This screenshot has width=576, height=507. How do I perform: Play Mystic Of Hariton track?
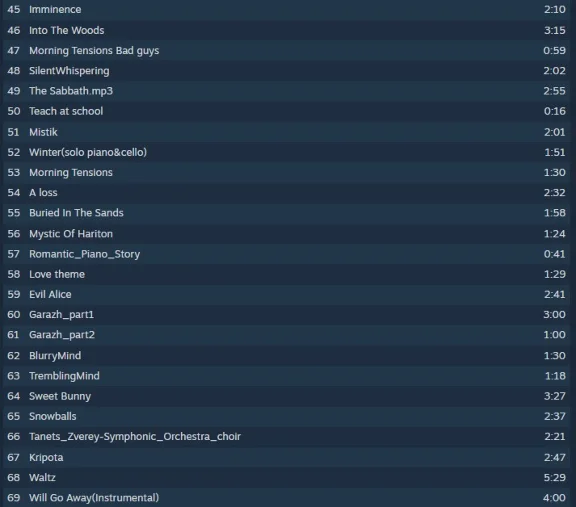(x=286, y=234)
